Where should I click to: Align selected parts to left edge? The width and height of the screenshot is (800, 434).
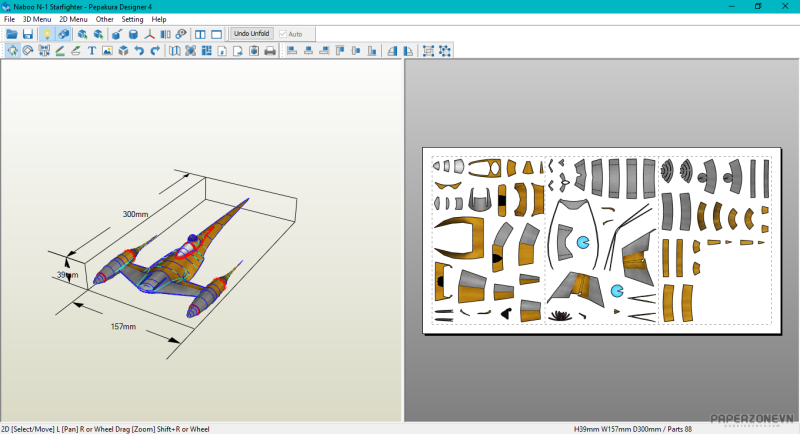point(292,50)
